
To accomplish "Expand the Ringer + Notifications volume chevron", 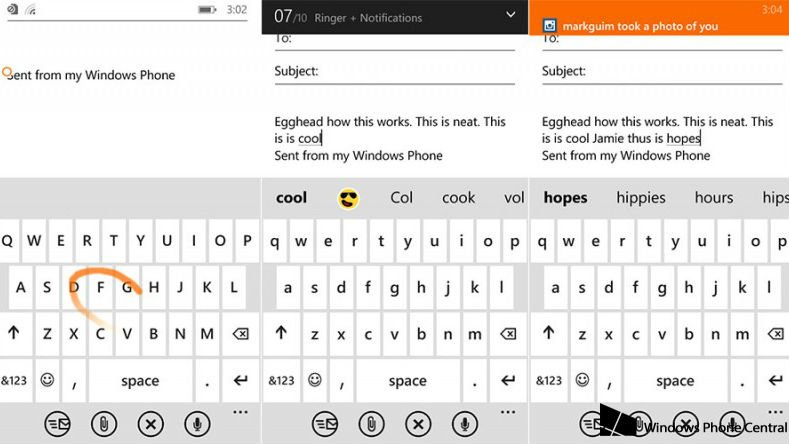I will tap(510, 15).
